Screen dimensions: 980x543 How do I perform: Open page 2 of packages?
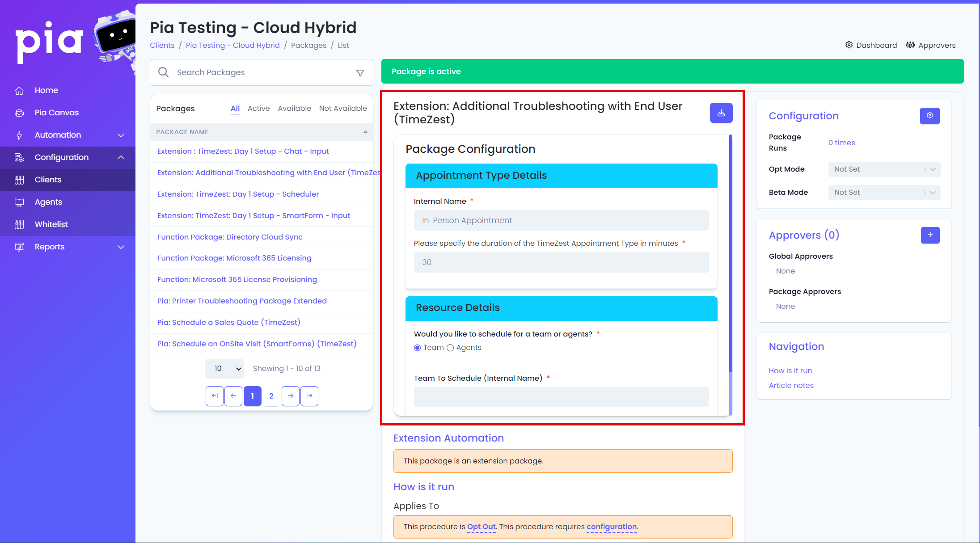[x=271, y=396]
